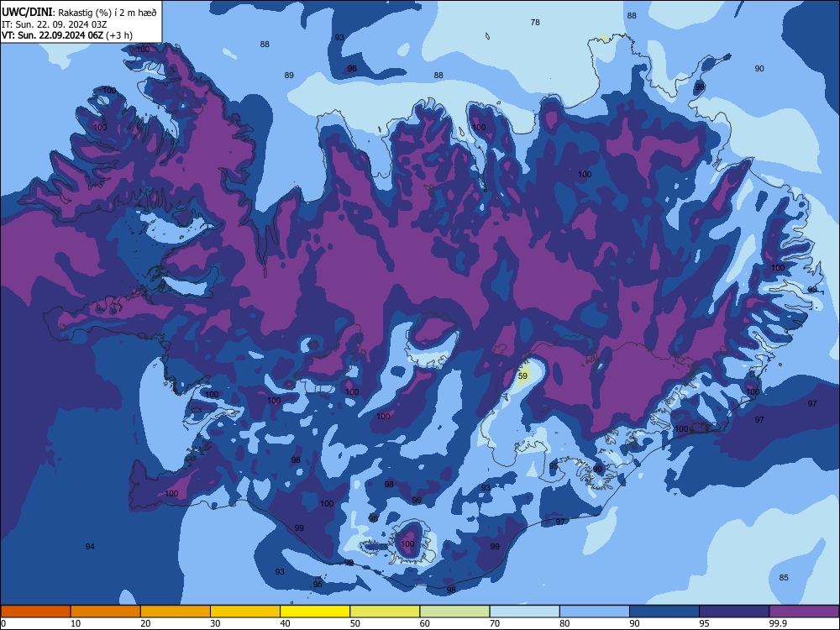Click the 78 value off north coast

(x=535, y=22)
